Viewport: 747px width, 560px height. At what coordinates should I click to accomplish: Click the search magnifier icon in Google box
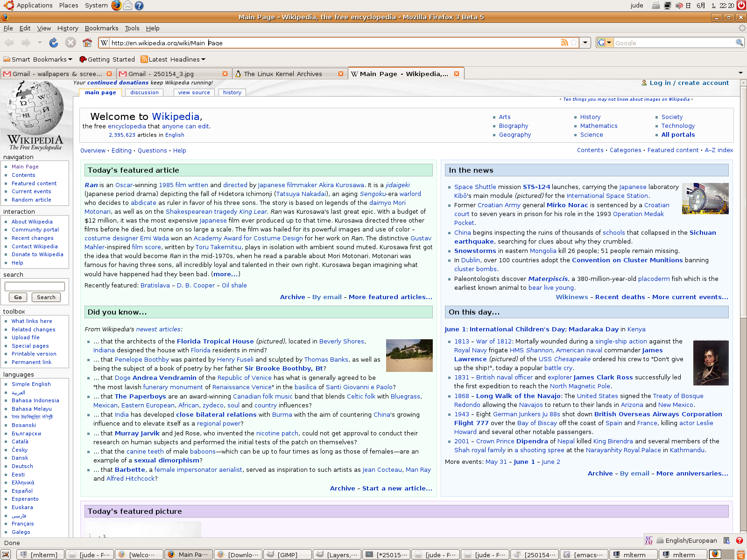click(x=739, y=42)
